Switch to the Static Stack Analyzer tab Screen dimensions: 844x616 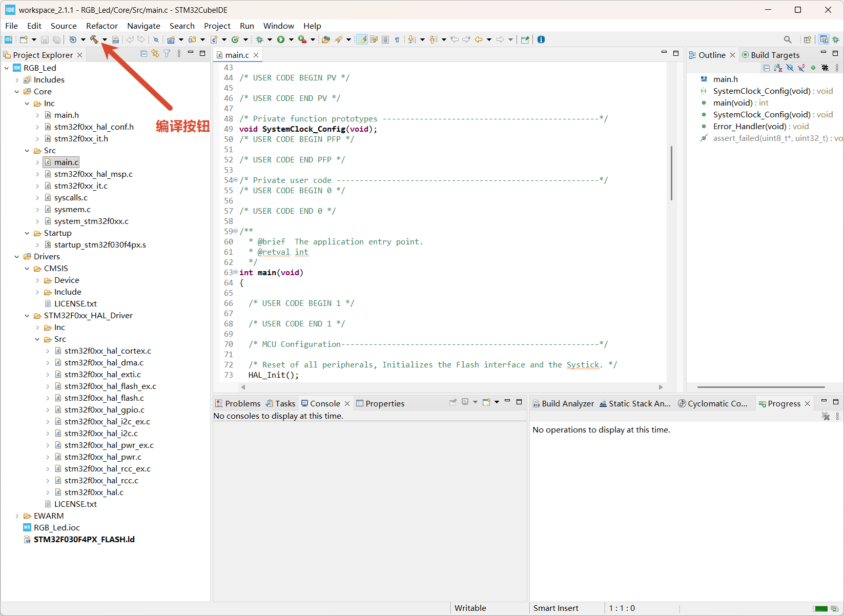[x=635, y=403]
